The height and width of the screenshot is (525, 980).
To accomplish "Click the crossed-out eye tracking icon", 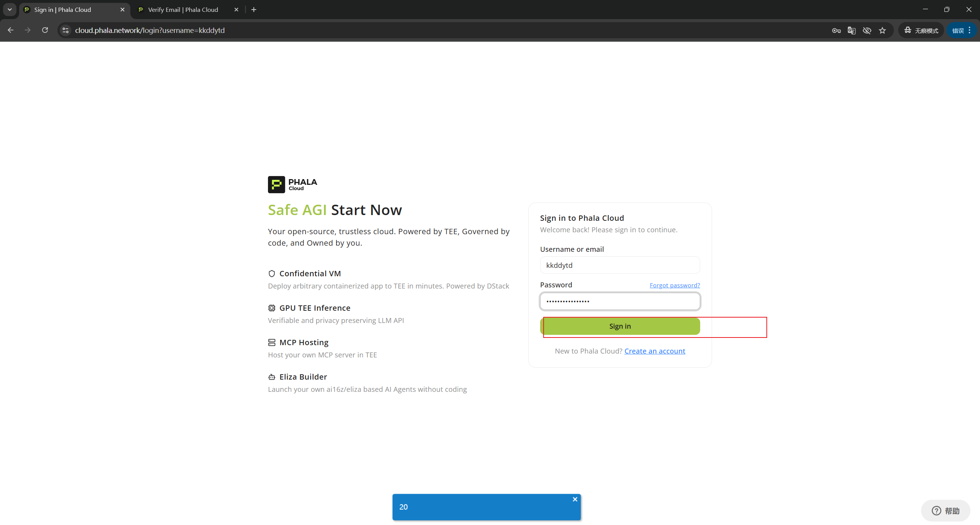I will coord(867,31).
